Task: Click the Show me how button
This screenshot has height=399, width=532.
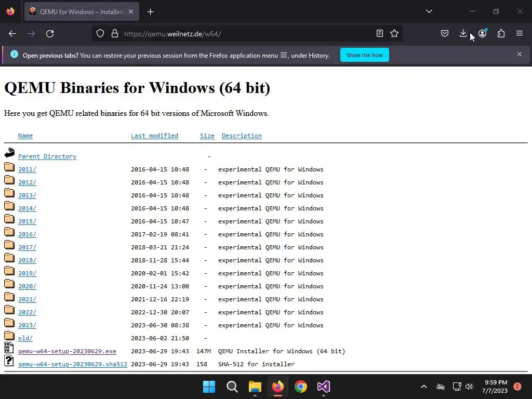Action: pos(364,55)
